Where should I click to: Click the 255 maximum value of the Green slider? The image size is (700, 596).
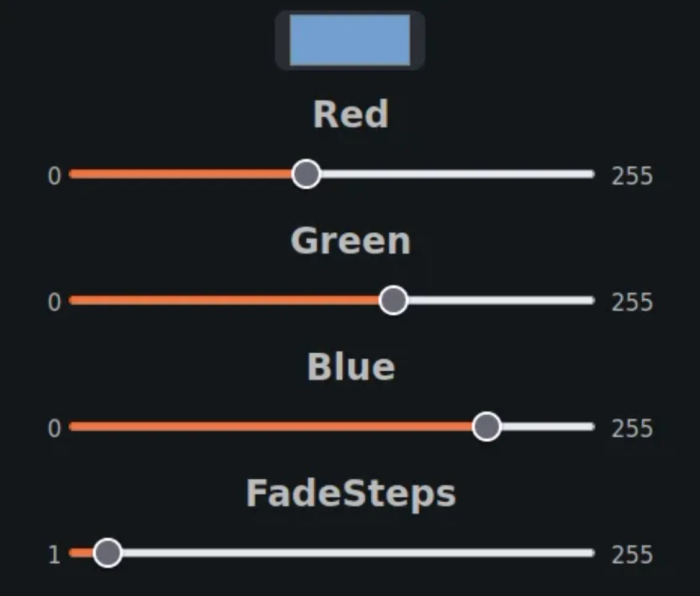coord(632,303)
